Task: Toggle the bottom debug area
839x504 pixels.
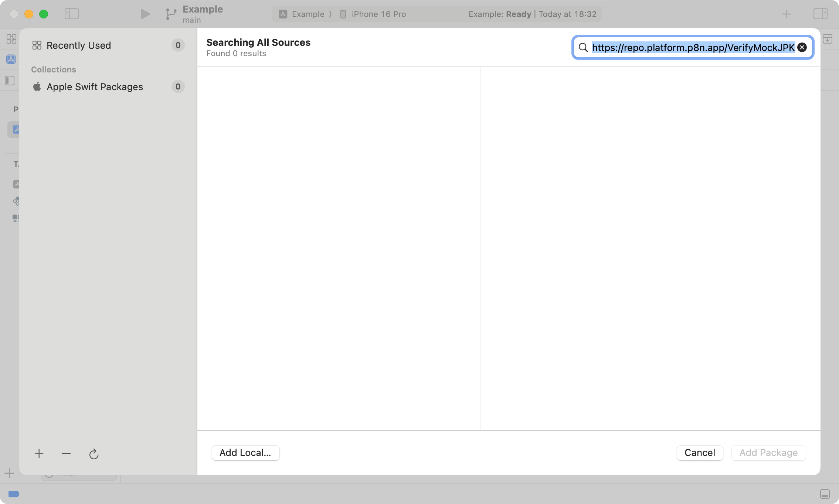Action: [x=825, y=494]
